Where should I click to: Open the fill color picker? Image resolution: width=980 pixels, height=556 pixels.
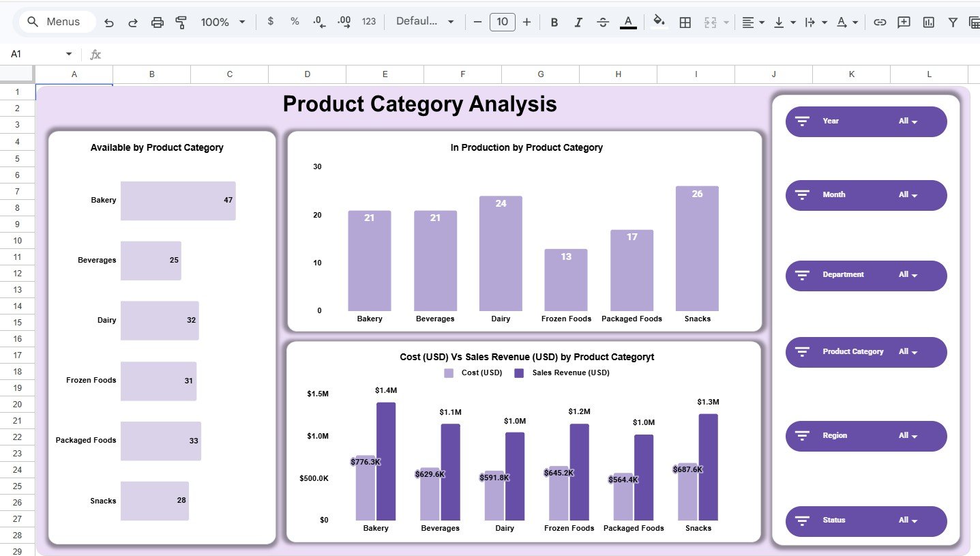(659, 22)
